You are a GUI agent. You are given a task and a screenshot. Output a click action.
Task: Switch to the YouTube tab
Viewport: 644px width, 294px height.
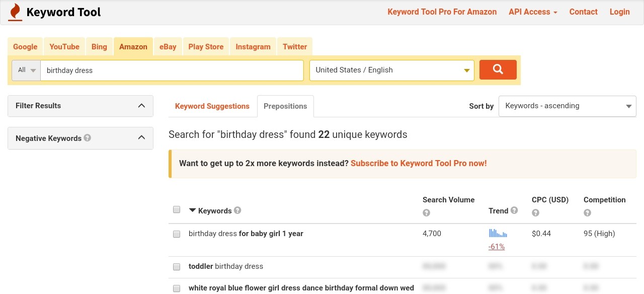click(x=64, y=46)
